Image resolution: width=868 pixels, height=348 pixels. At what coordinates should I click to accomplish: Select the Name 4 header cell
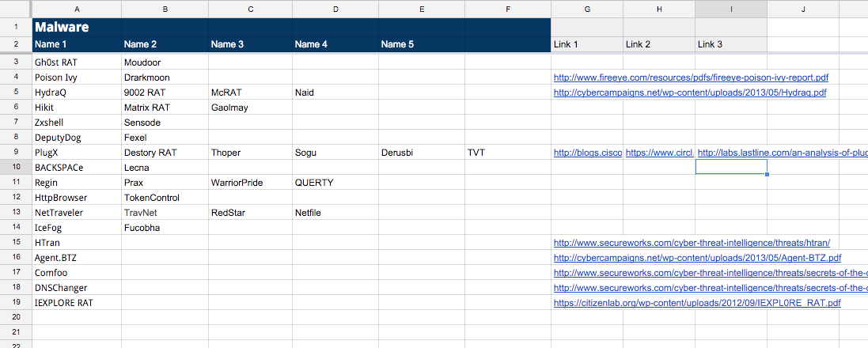pyautogui.click(x=335, y=44)
